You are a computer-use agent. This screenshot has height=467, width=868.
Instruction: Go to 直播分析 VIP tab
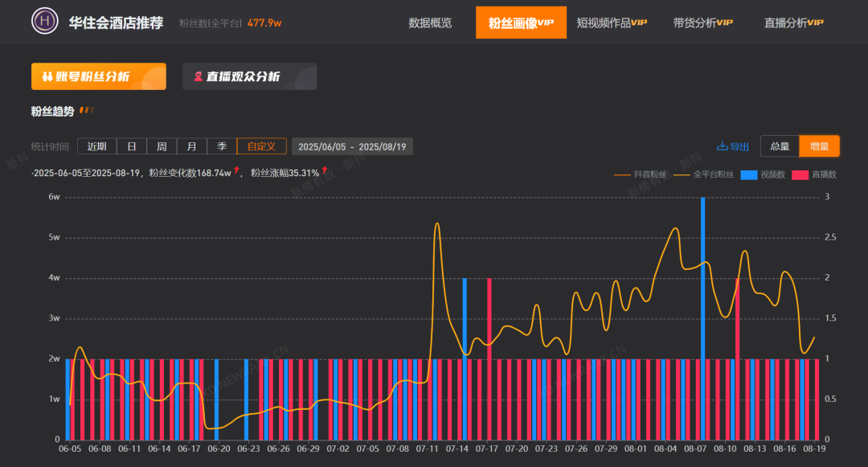794,23
